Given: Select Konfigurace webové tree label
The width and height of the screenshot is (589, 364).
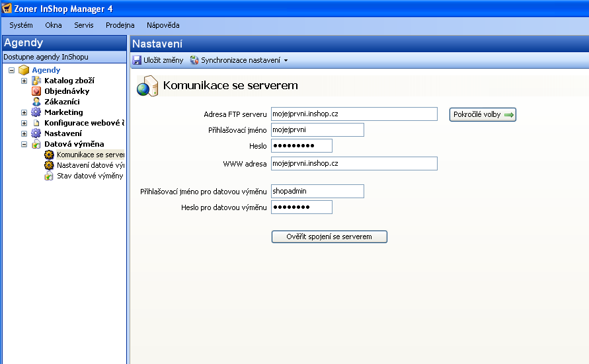Looking at the screenshot, I should pyautogui.click(x=84, y=123).
